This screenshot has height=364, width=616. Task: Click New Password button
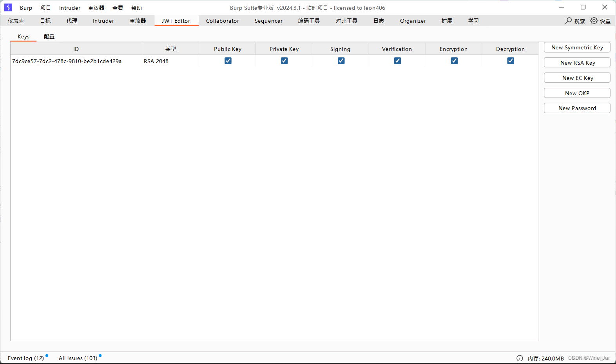click(577, 108)
